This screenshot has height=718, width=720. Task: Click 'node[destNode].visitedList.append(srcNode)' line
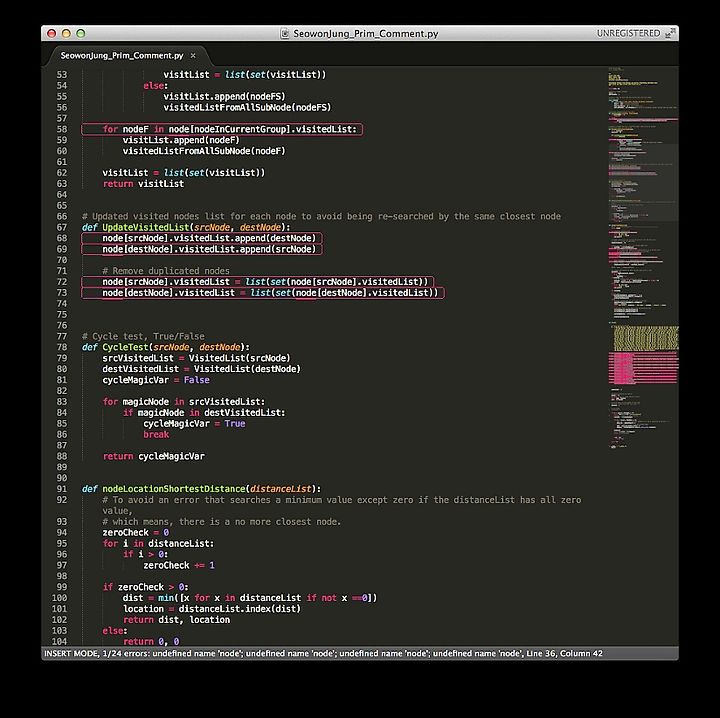[209, 249]
